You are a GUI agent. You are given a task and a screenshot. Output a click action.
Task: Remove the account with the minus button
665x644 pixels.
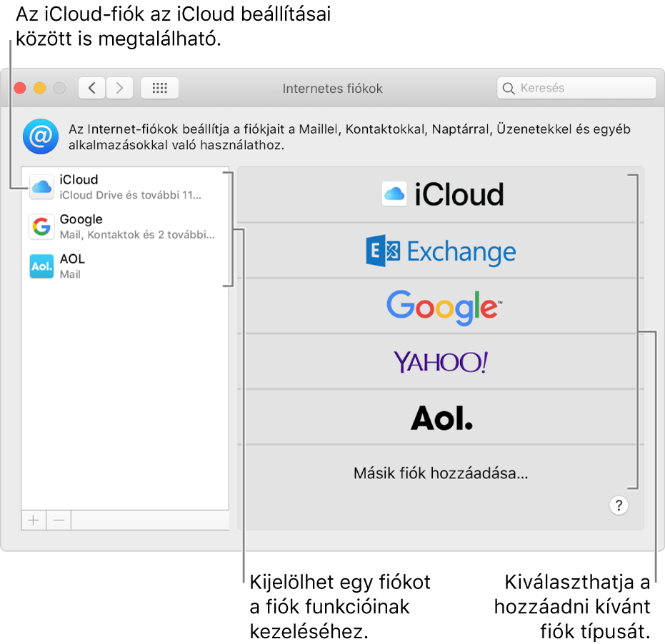coord(59,520)
